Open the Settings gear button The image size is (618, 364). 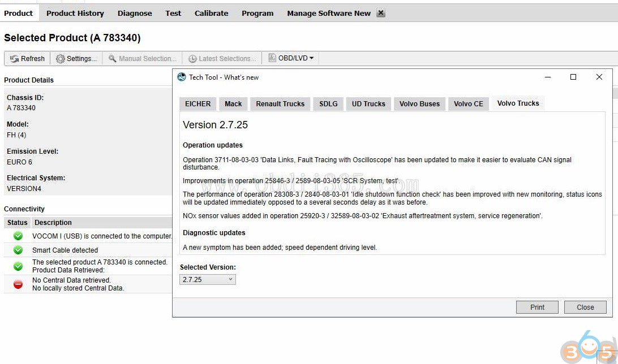pos(76,59)
